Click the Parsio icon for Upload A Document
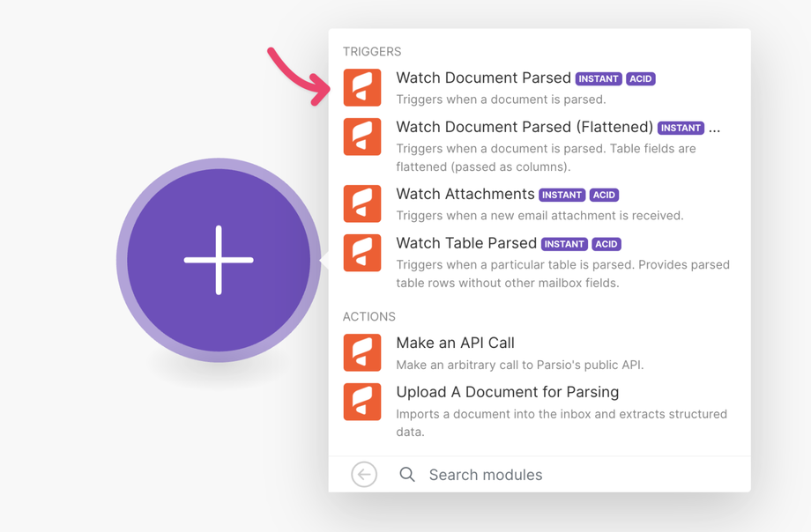Screen dimensions: 811x532 (362, 402)
